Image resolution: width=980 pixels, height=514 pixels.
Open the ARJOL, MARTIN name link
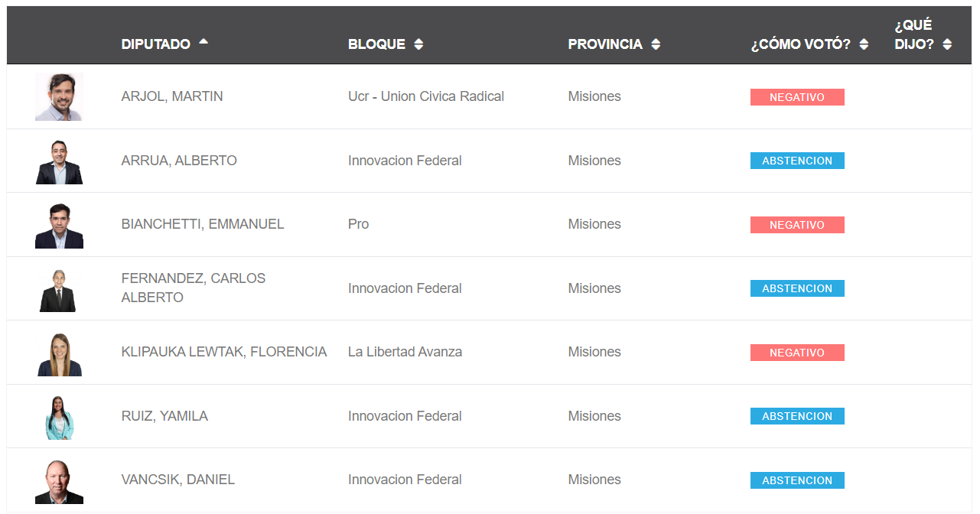point(172,96)
